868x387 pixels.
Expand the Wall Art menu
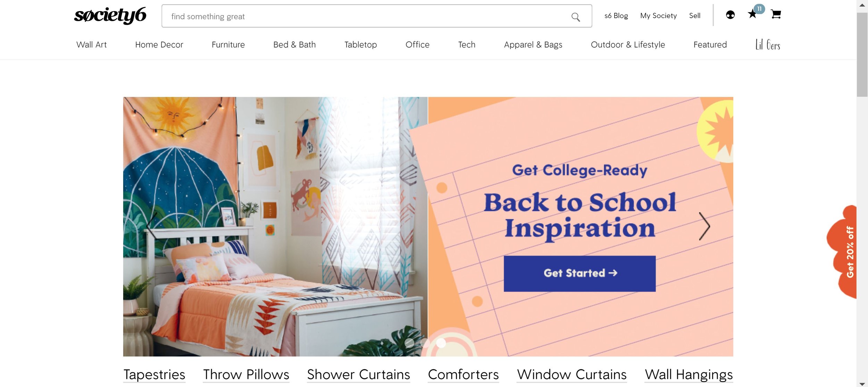point(91,45)
